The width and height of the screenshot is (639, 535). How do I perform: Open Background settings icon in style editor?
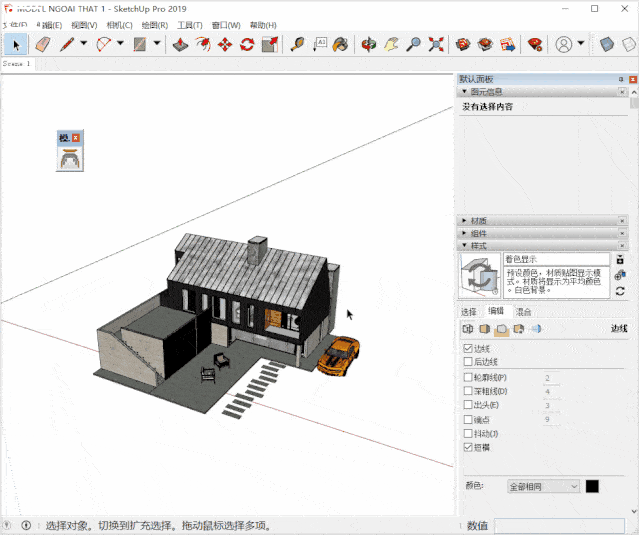pyautogui.click(x=502, y=329)
